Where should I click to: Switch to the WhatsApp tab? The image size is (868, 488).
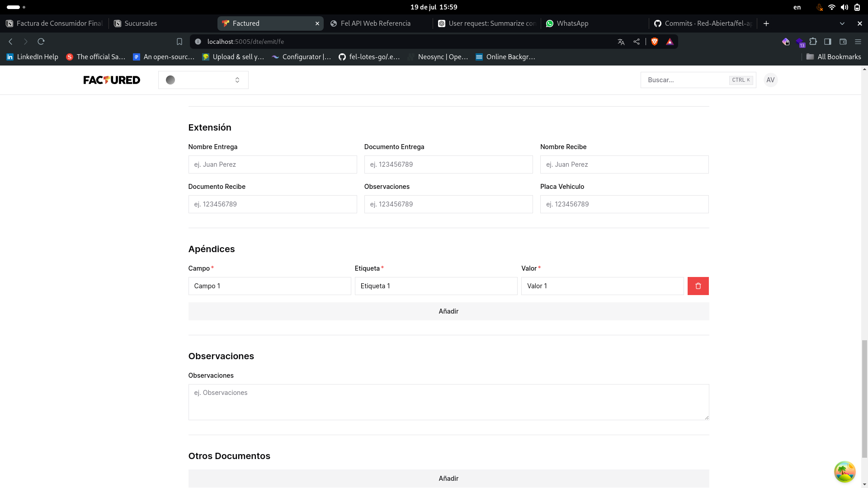pos(572,23)
